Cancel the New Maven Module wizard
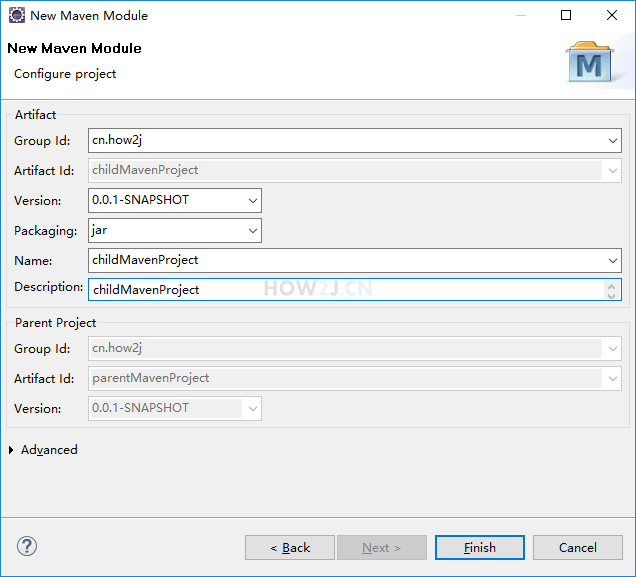Image resolution: width=636 pixels, height=577 pixels. pyautogui.click(x=578, y=547)
